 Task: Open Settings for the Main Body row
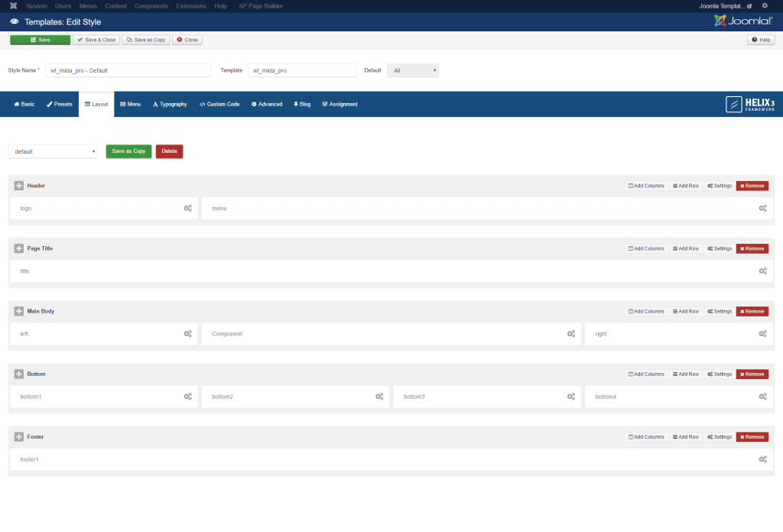point(718,311)
